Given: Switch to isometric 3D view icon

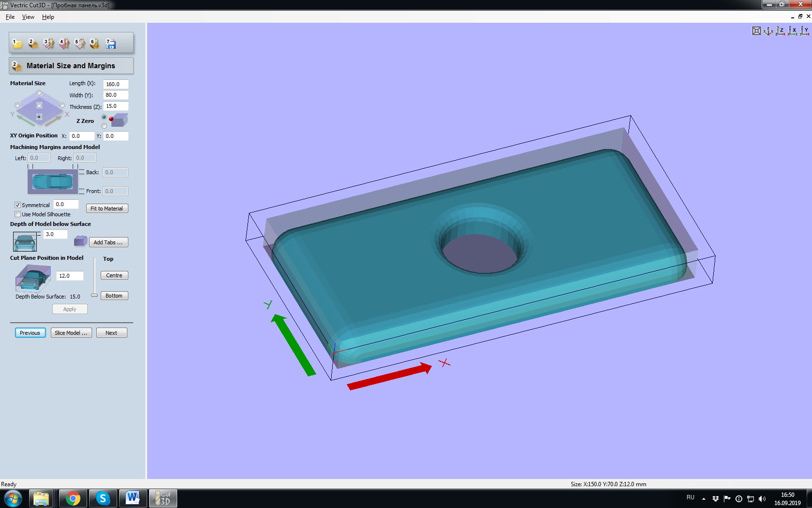Looking at the screenshot, I should [768, 31].
